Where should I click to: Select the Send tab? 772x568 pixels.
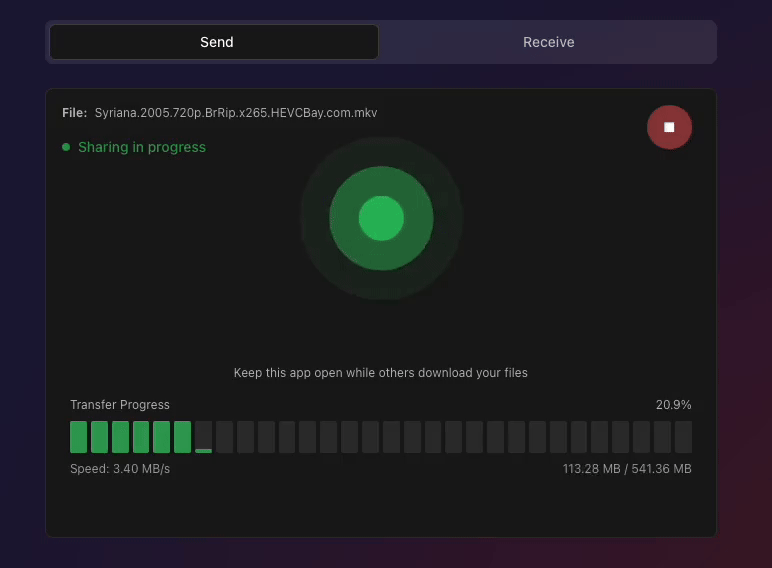214,42
